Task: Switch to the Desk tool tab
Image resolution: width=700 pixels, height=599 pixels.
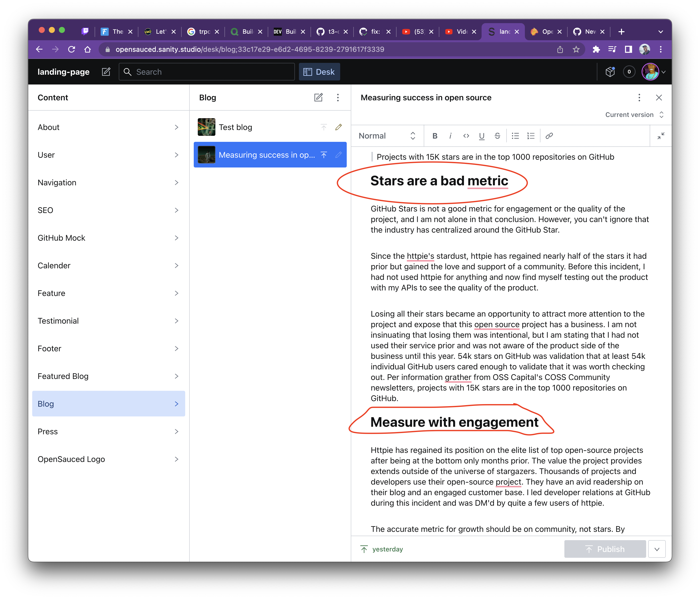Action: click(x=319, y=72)
